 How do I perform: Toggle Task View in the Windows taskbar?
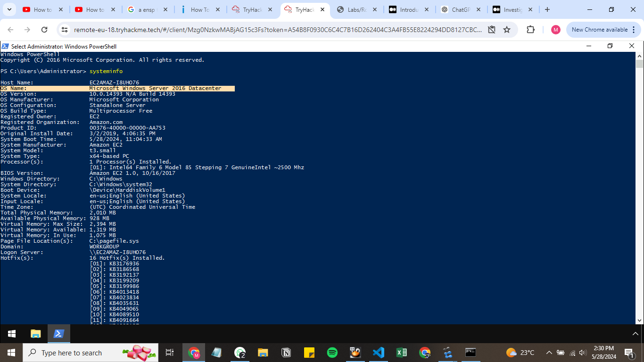click(x=169, y=353)
